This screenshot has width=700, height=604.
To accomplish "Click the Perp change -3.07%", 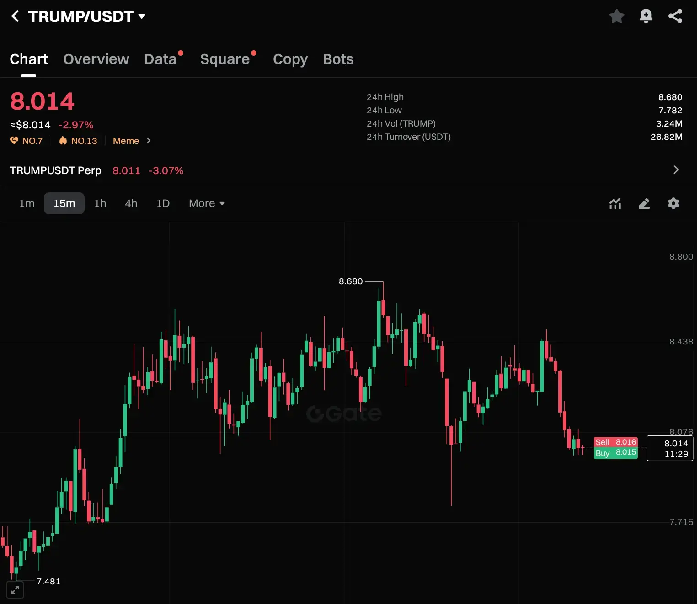I will (166, 170).
